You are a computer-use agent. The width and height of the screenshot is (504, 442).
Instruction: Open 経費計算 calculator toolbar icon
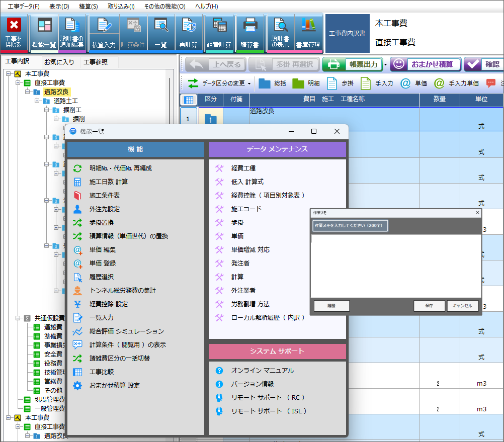coord(219,32)
